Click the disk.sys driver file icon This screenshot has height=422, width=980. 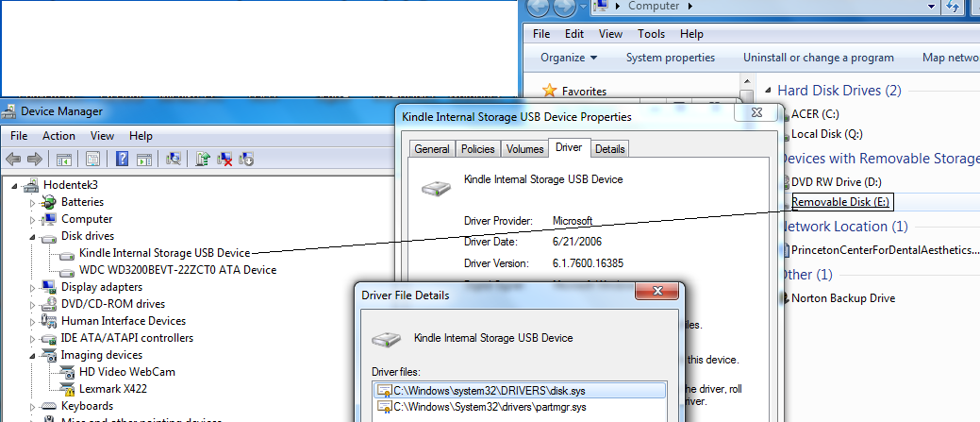384,391
